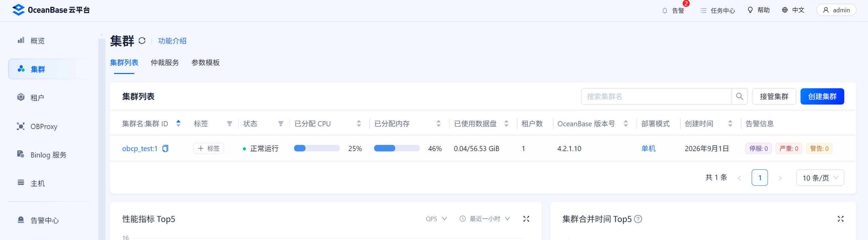Viewport: 868px width, 240px height.
Task: Refresh the cluster page
Action: click(x=142, y=41)
